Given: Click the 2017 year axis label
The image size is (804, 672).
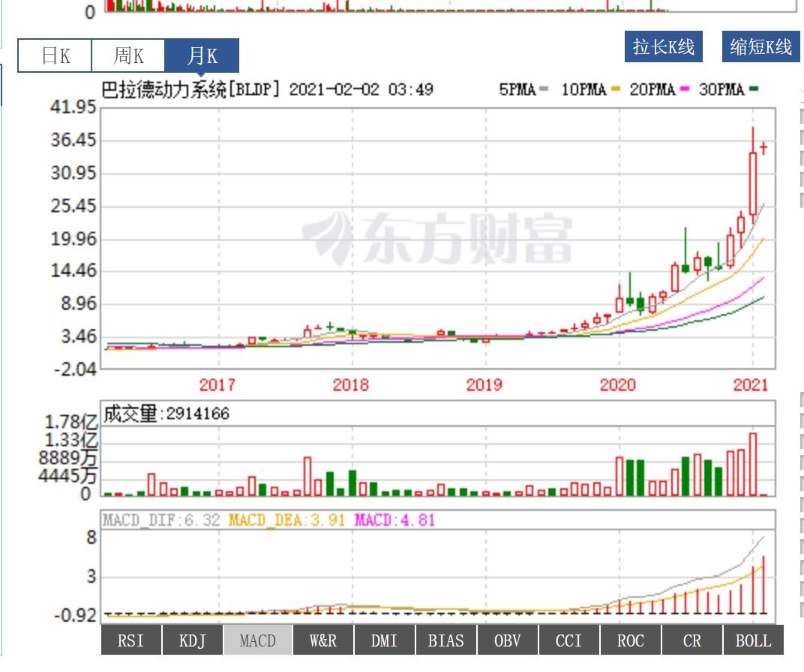Looking at the screenshot, I should point(217,385).
